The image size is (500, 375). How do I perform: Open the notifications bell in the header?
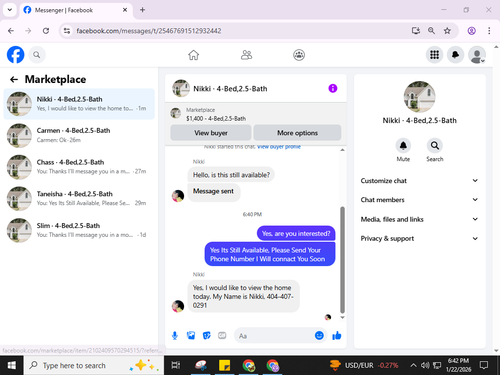click(455, 55)
